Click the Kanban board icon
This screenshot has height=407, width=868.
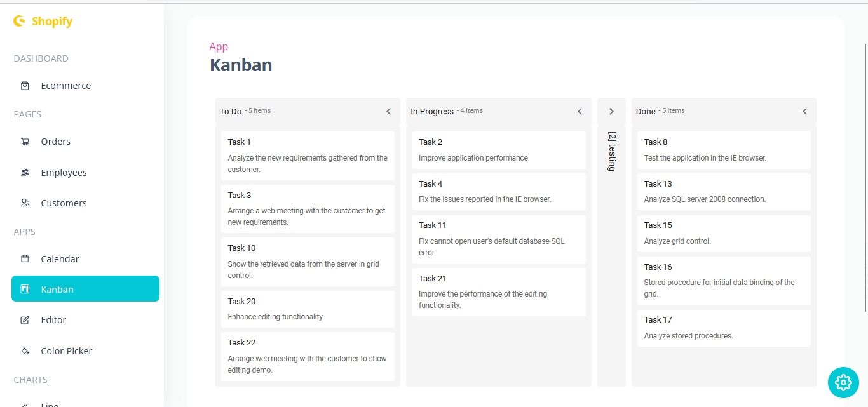point(25,289)
